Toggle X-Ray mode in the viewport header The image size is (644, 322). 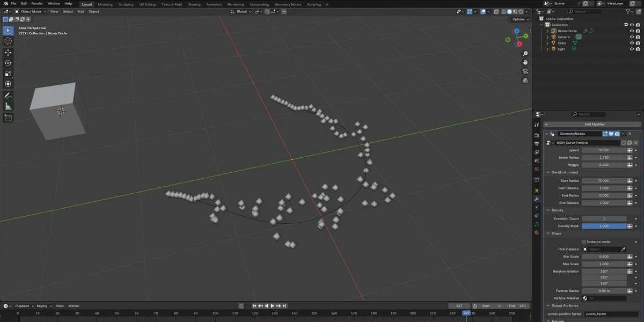point(497,11)
